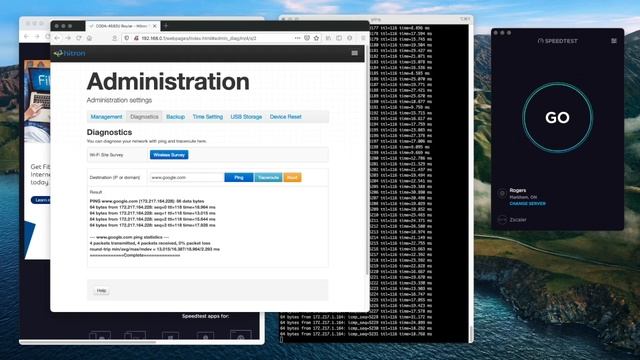The height and width of the screenshot is (360, 640).
Task: Click the last ping line in terminal
Action: [356, 334]
